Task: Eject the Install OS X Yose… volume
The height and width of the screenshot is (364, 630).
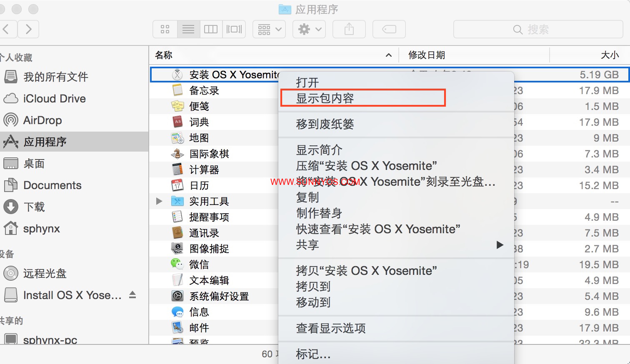Action: click(132, 295)
